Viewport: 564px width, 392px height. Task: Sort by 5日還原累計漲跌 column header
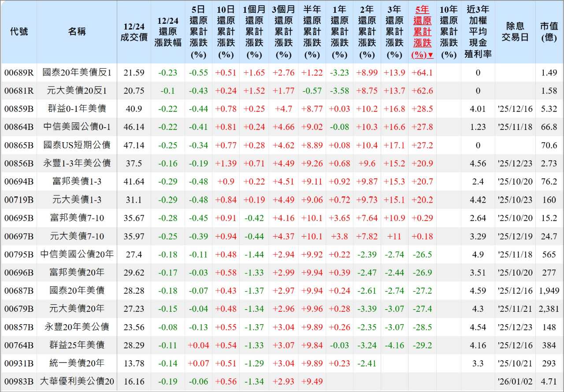(198, 32)
